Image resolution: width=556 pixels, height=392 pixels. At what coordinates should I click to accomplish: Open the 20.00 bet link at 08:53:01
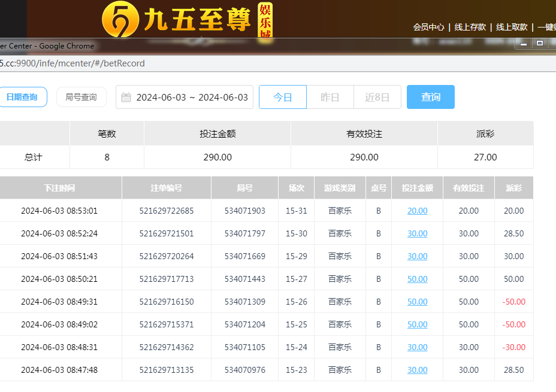coord(417,211)
